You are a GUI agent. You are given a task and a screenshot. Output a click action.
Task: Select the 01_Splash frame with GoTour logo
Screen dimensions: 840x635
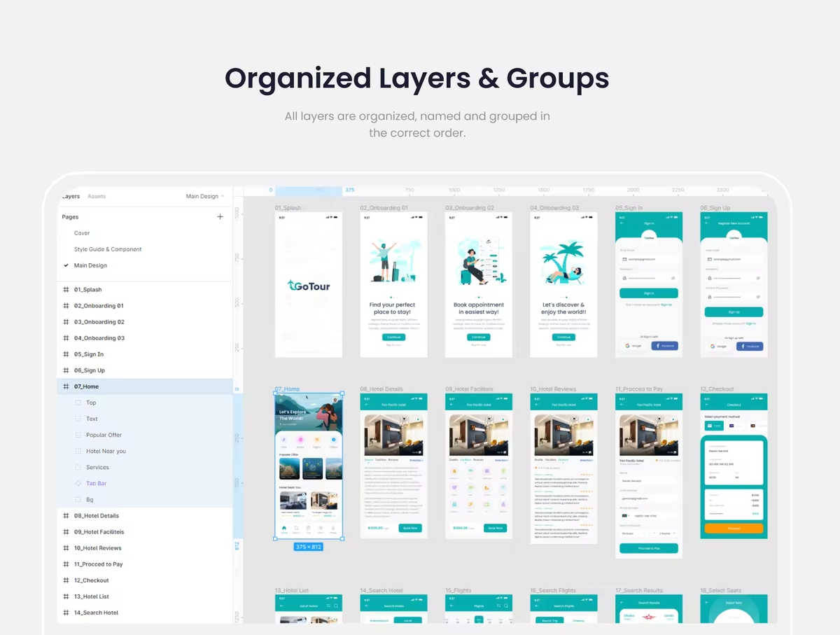click(x=309, y=285)
